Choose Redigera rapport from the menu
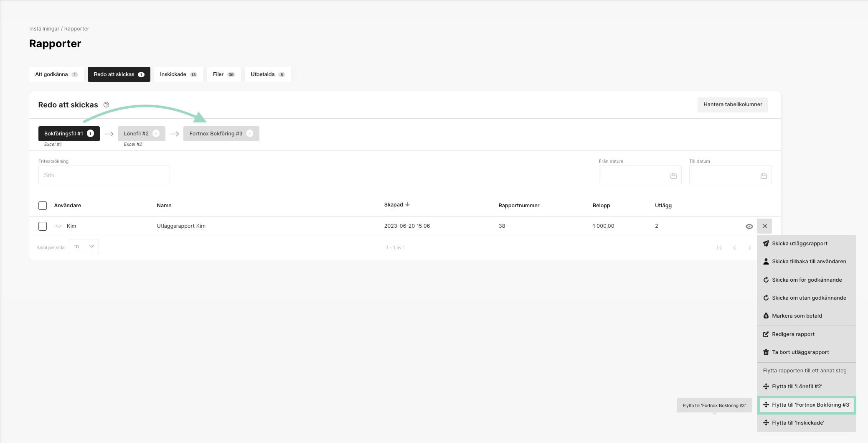The height and width of the screenshot is (443, 868). click(x=806, y=334)
